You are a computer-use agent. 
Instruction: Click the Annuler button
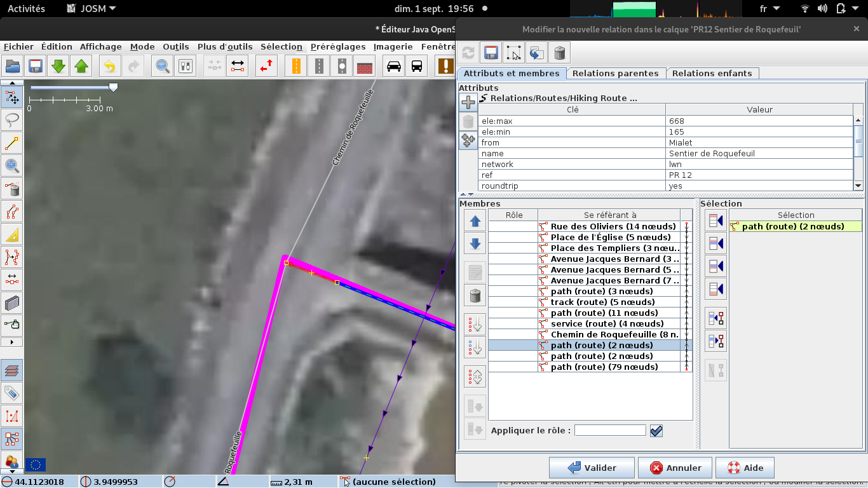[675, 468]
